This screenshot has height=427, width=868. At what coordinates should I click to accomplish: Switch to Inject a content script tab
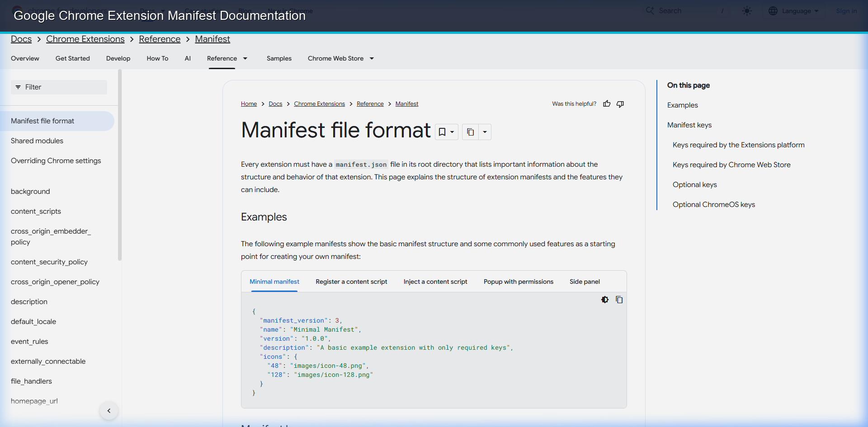435,282
